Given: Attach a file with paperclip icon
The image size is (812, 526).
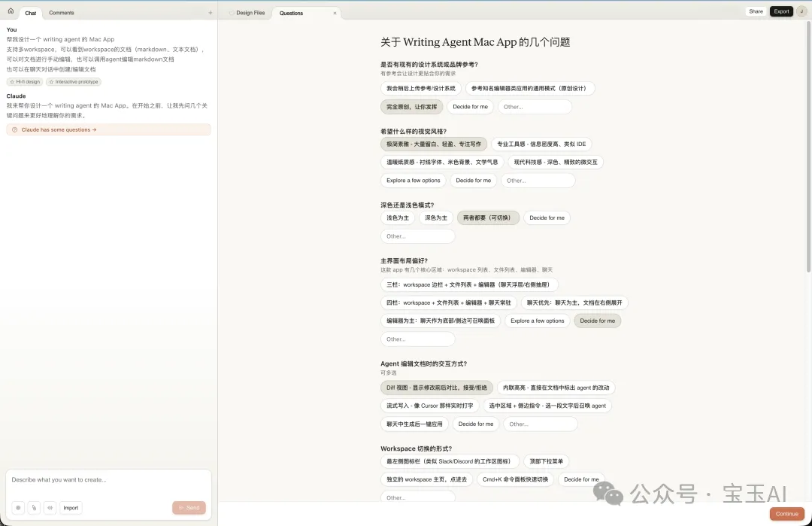Looking at the screenshot, I should click(x=34, y=508).
